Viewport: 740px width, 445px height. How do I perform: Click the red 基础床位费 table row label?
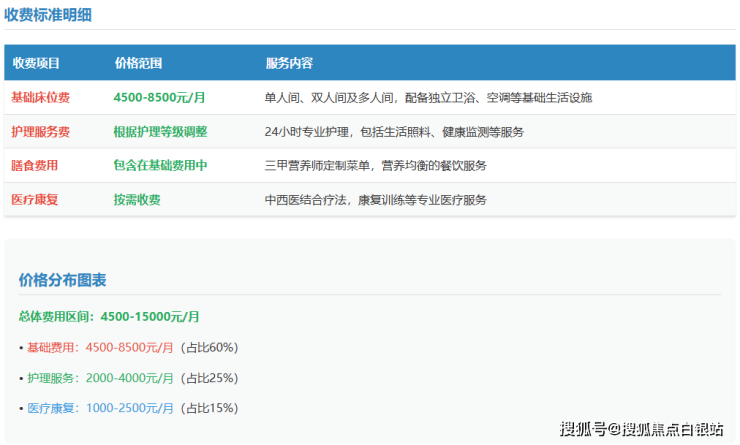(x=41, y=97)
